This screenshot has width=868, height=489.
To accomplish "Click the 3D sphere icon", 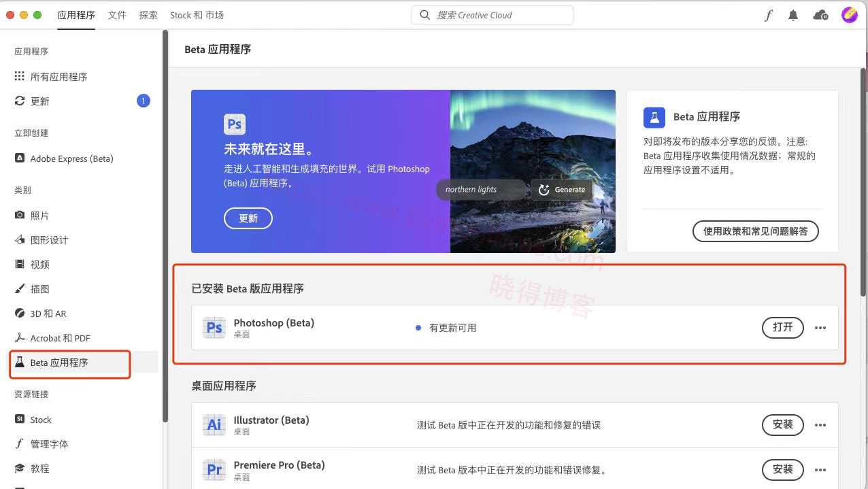I will click(x=20, y=313).
